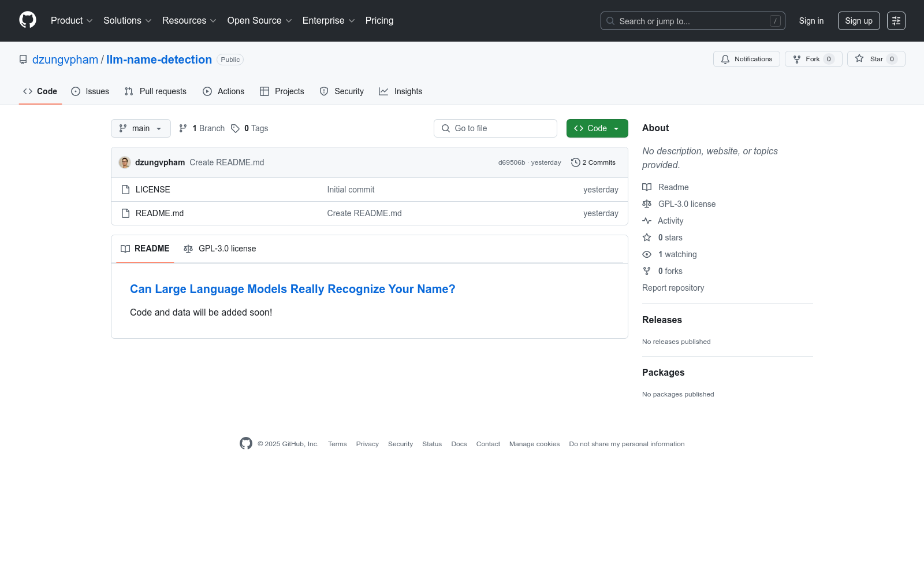Open the Docs footer link

pos(459,444)
